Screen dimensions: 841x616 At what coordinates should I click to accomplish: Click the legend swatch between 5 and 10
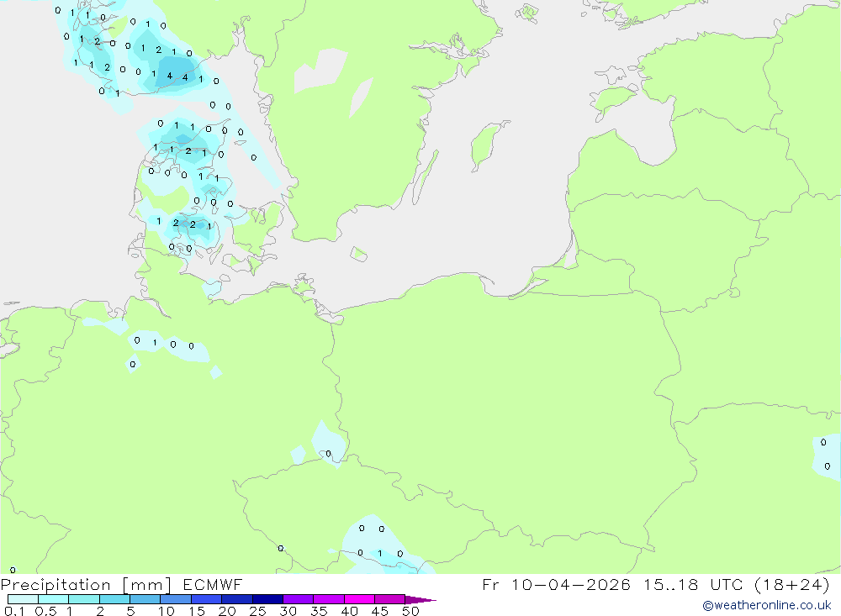[x=145, y=599]
